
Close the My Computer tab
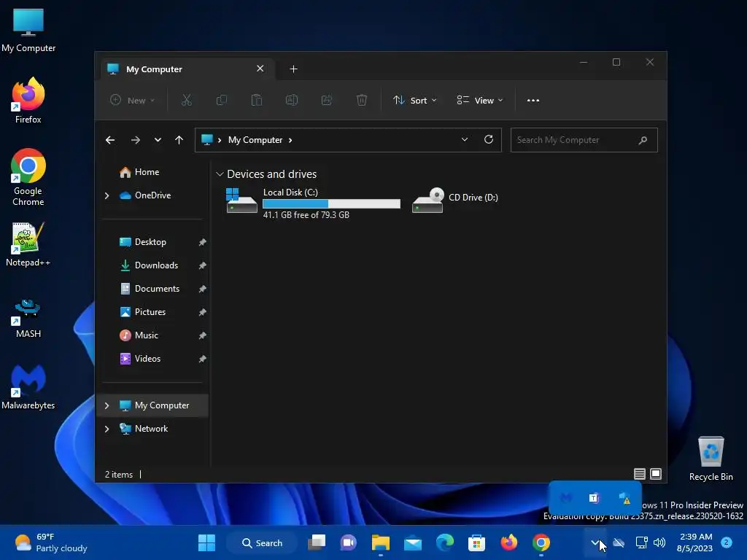tap(260, 69)
